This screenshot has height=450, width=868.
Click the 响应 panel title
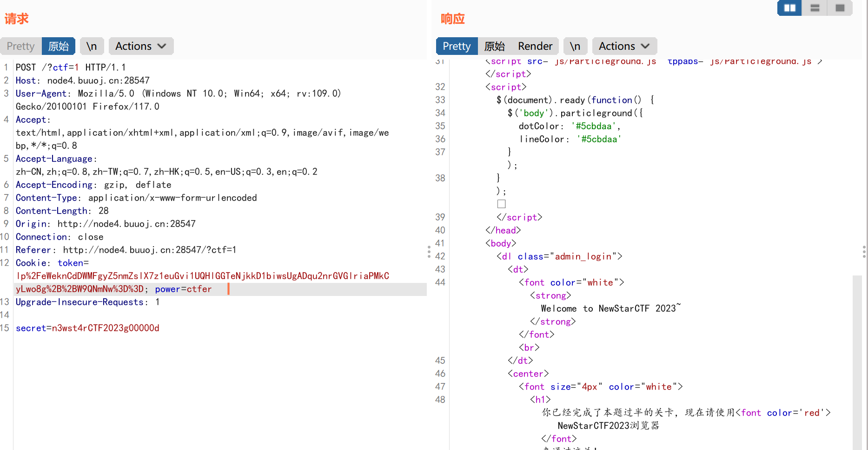pos(453,19)
